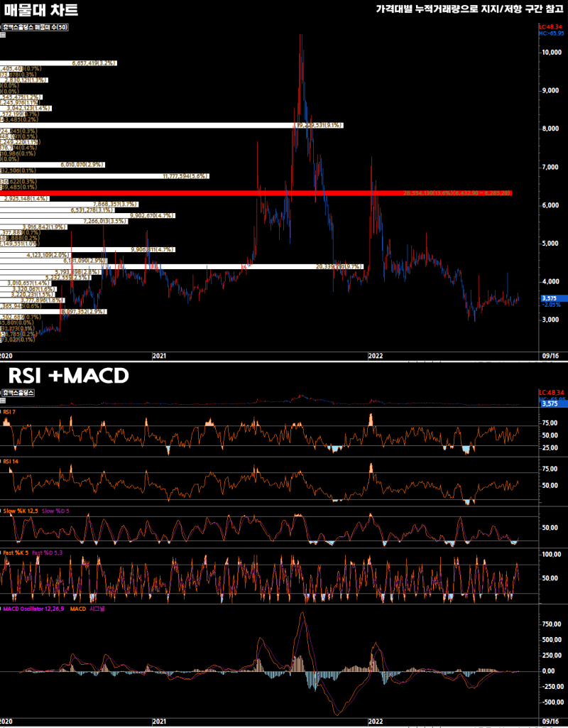Click the 7,266,013(3.5%) volume bar
This screenshot has height=728, width=568.
65,221
